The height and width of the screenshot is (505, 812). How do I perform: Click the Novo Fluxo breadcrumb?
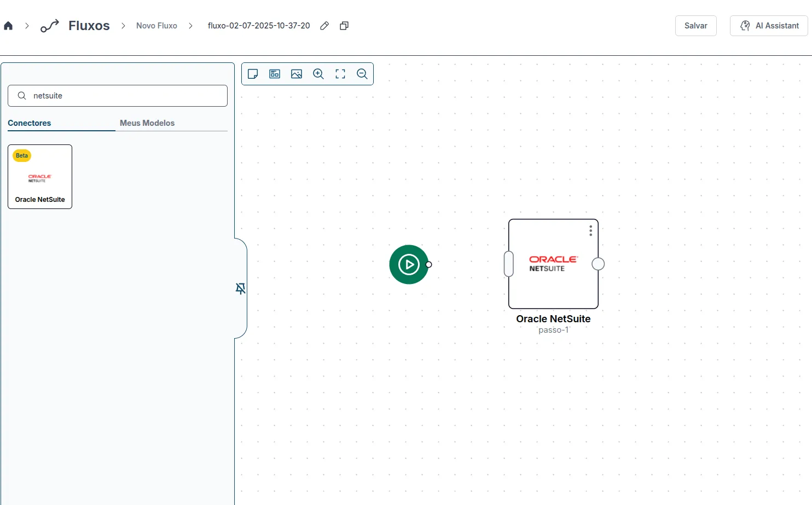click(x=156, y=26)
